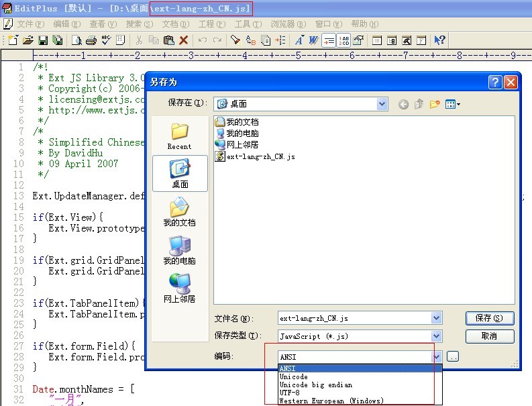The height and width of the screenshot is (406, 532).
Task: Select 网上邻居 in the places bar
Action: [180, 289]
